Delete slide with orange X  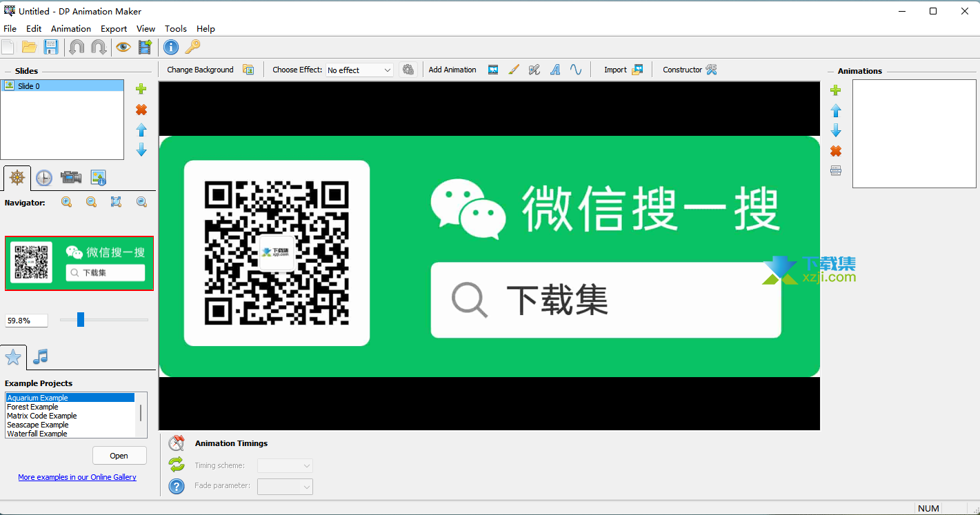pos(141,110)
